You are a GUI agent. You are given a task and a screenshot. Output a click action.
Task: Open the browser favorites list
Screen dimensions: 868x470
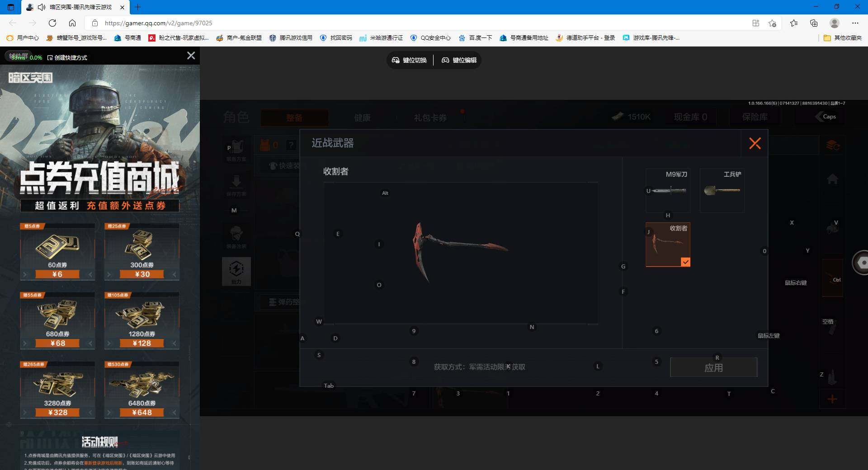(794, 23)
